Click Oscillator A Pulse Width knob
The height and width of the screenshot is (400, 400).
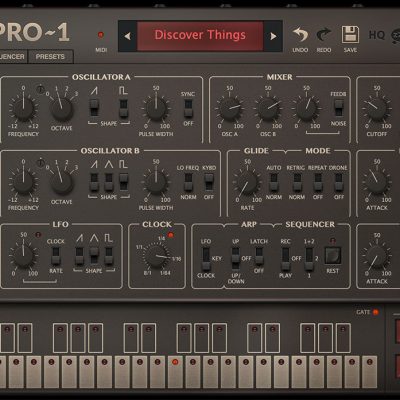pyautogui.click(x=156, y=109)
